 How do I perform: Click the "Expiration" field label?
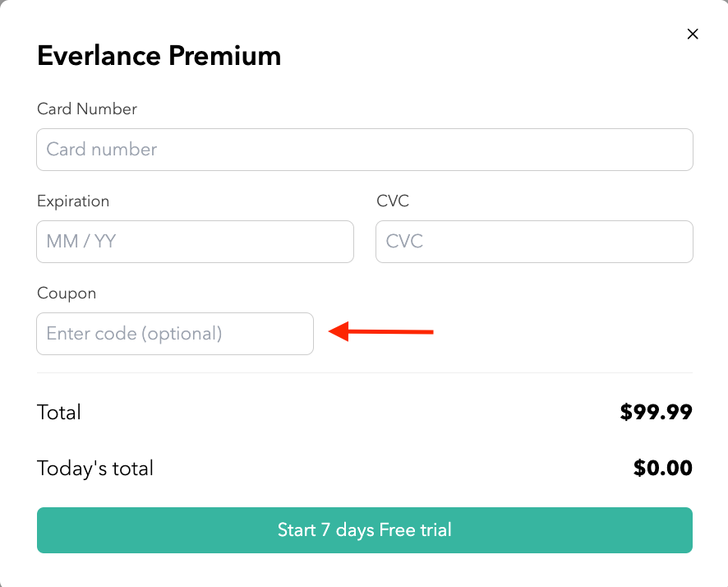click(x=73, y=201)
